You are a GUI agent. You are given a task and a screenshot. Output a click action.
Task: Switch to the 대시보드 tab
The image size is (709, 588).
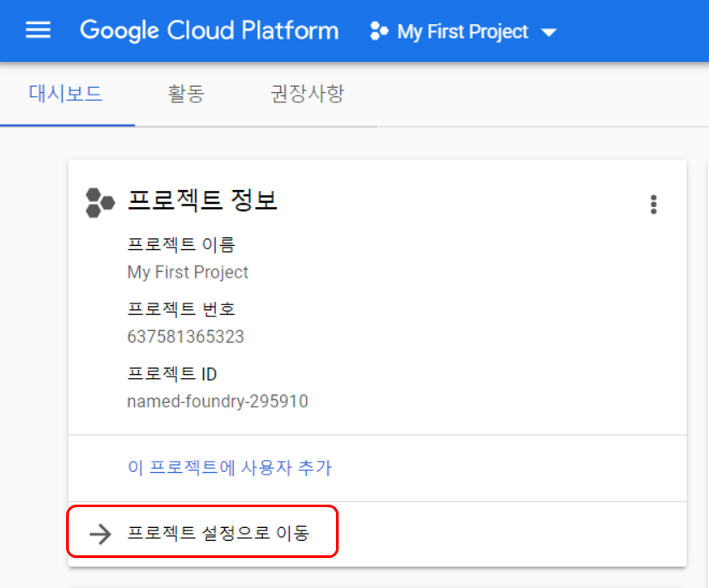65,94
